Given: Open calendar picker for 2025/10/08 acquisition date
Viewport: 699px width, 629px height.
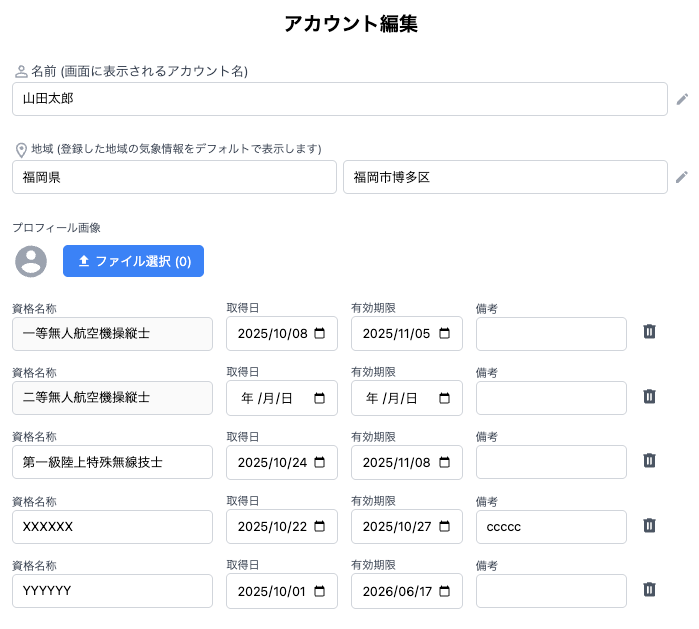Looking at the screenshot, I should coord(320,334).
